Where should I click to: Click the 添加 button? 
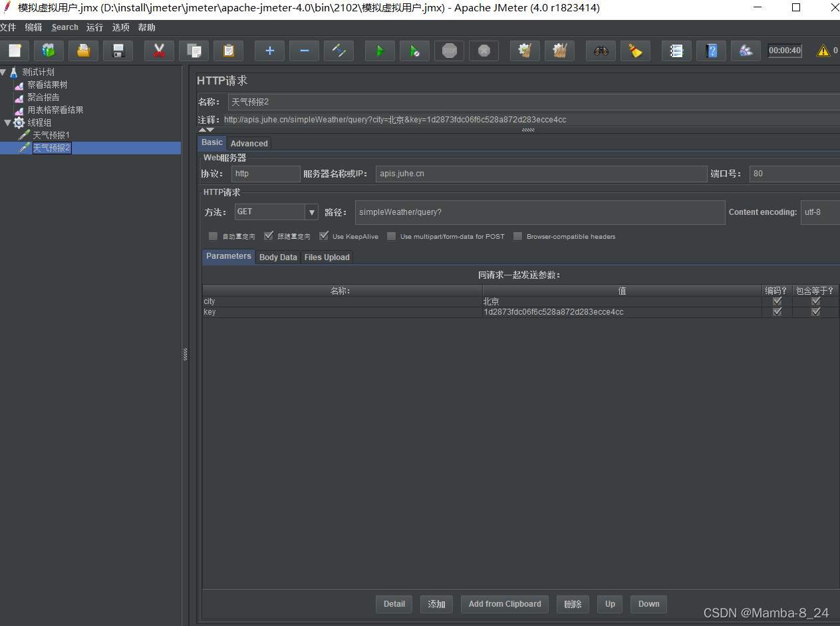click(x=436, y=604)
